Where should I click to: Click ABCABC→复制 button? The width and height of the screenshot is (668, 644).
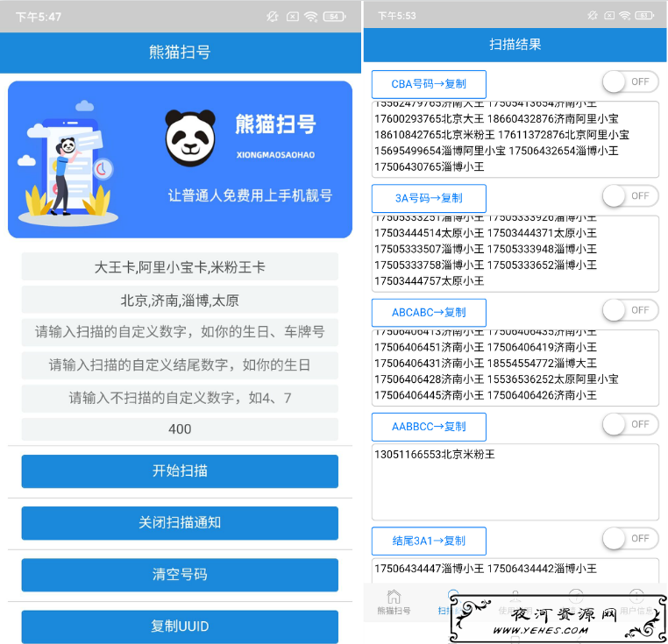[429, 313]
